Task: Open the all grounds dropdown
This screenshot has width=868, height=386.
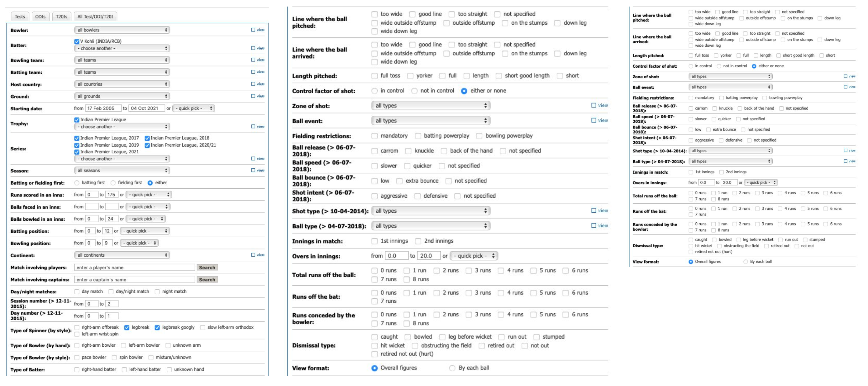Action: tap(122, 96)
